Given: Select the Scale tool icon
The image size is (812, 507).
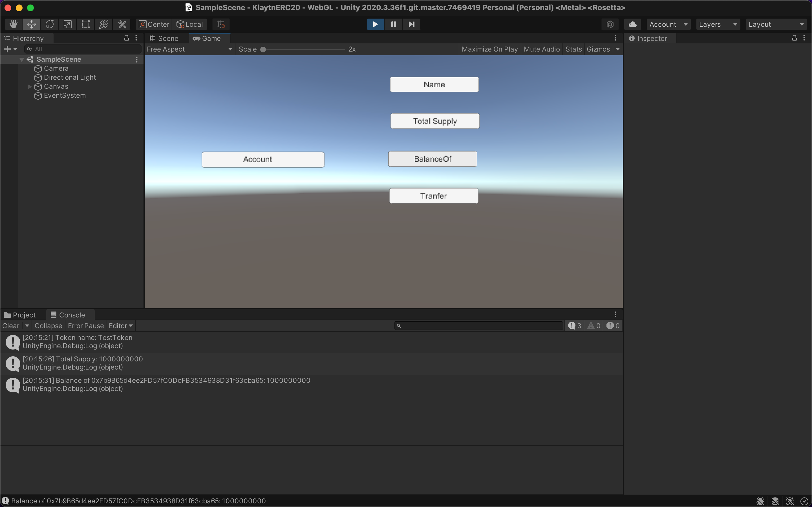Looking at the screenshot, I should pos(67,24).
